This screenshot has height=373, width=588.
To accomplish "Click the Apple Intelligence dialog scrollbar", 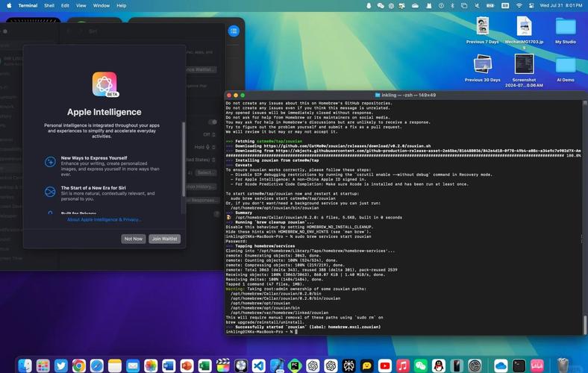I will [x=184, y=159].
